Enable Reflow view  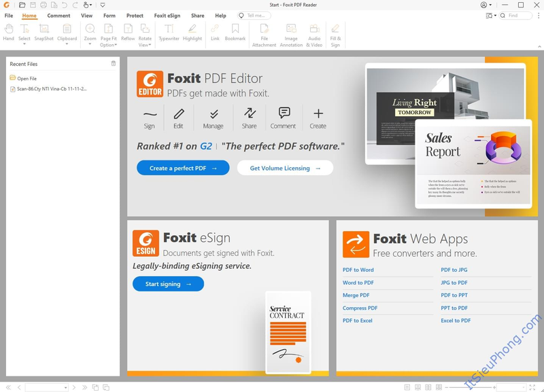[x=128, y=33]
